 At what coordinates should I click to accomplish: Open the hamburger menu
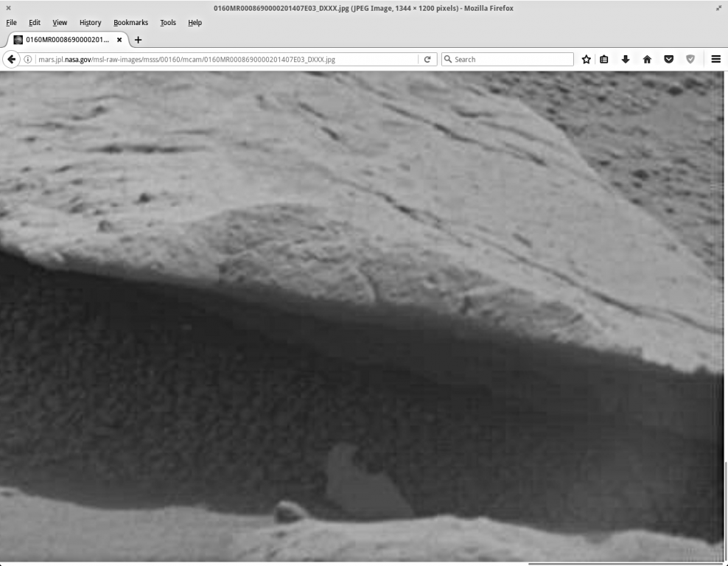715,59
